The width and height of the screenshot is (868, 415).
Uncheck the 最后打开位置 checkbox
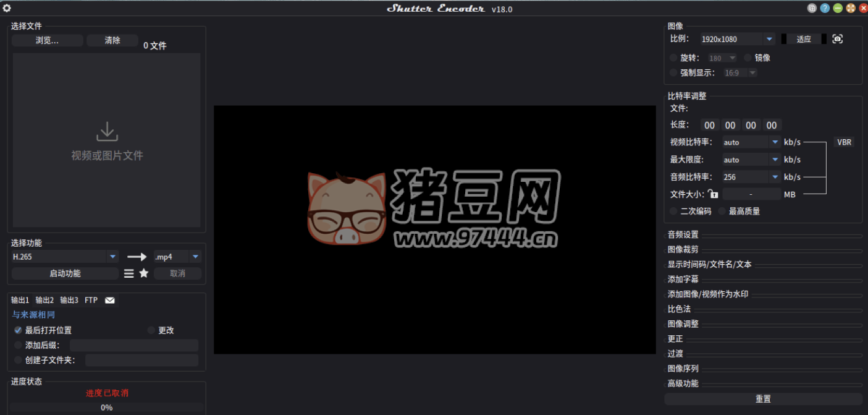click(x=18, y=330)
